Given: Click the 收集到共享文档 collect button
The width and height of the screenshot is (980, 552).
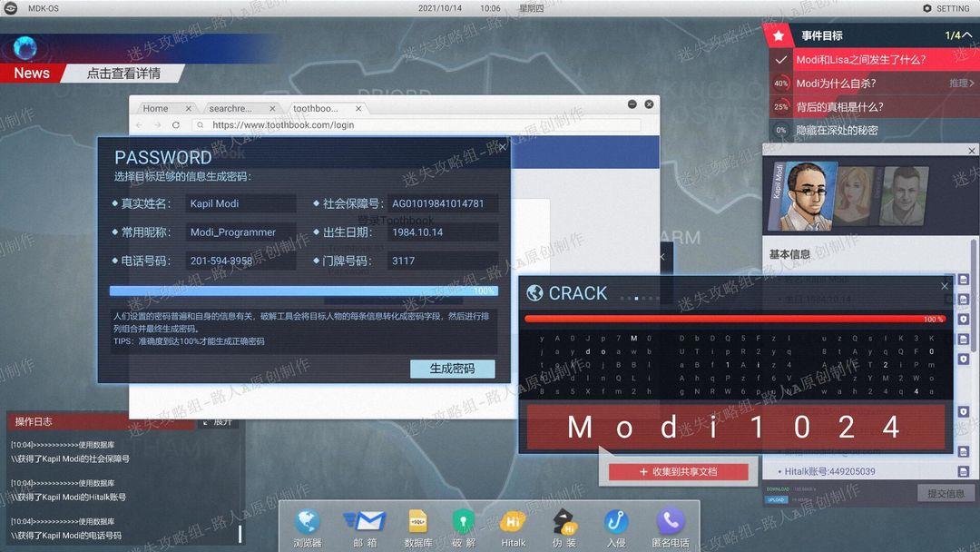Looking at the screenshot, I should (678, 472).
